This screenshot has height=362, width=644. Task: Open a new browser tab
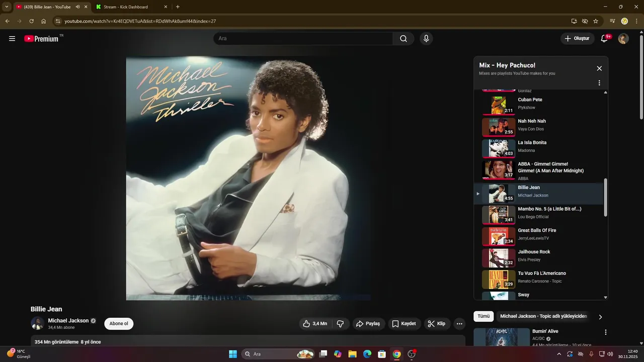pyautogui.click(x=178, y=7)
